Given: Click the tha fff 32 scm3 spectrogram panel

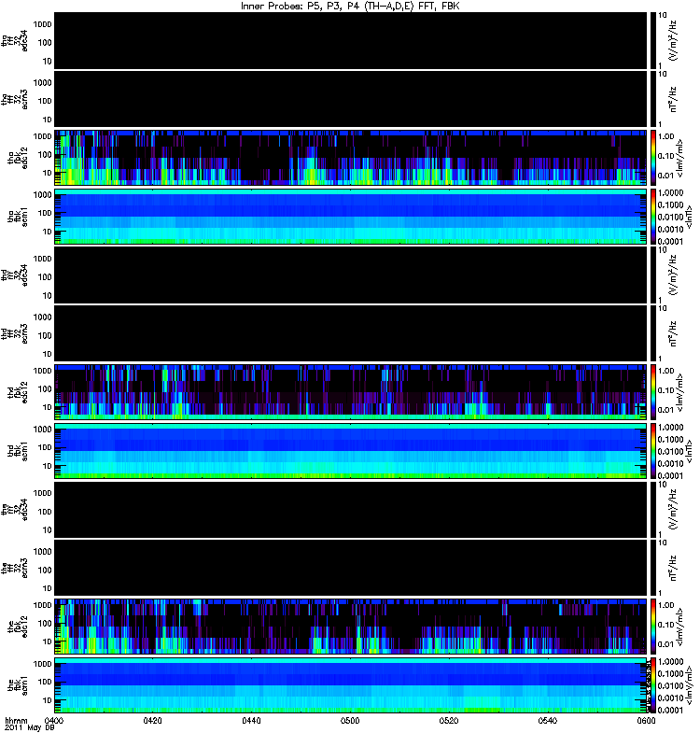Looking at the screenshot, I should (x=351, y=100).
